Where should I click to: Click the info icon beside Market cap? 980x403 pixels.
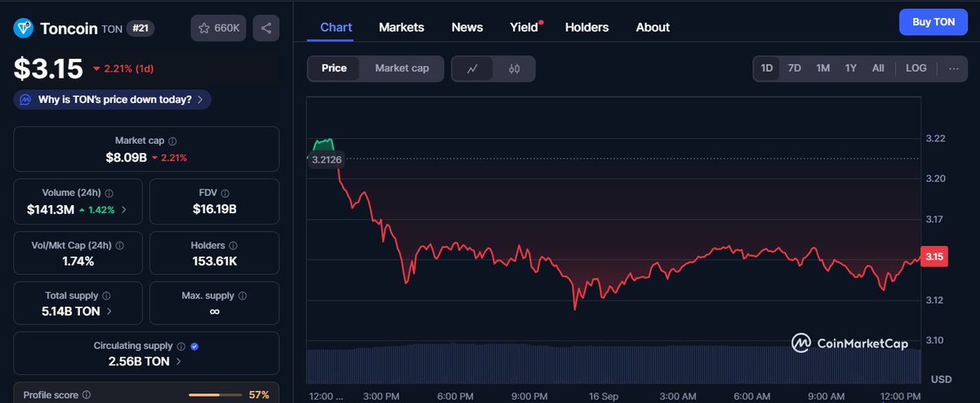[x=172, y=141]
